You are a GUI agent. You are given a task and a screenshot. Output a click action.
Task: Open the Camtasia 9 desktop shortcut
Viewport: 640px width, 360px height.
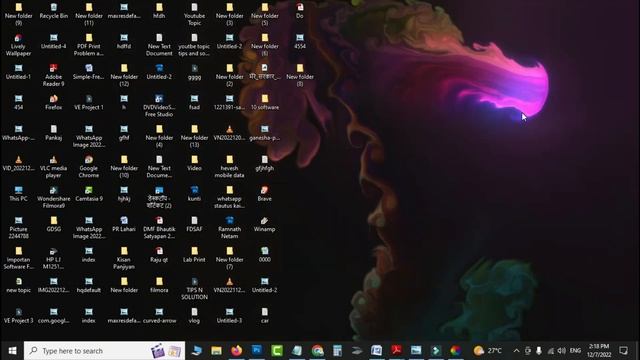pyautogui.click(x=89, y=194)
